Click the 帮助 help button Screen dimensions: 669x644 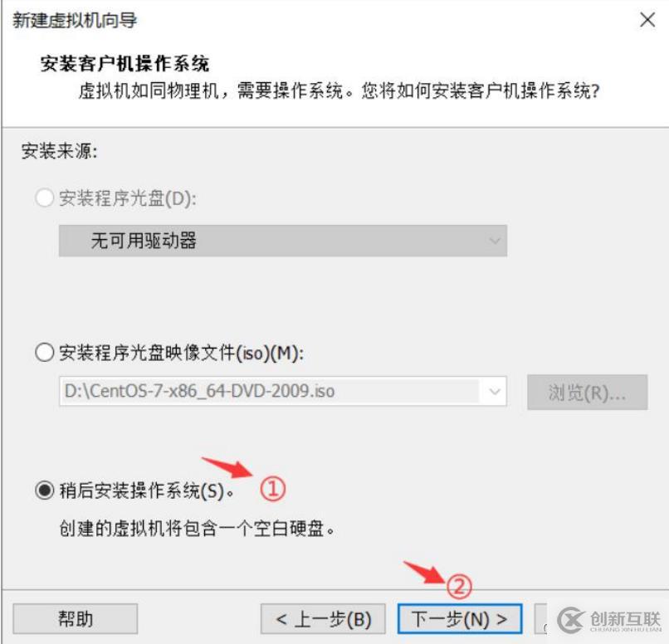tap(75, 618)
